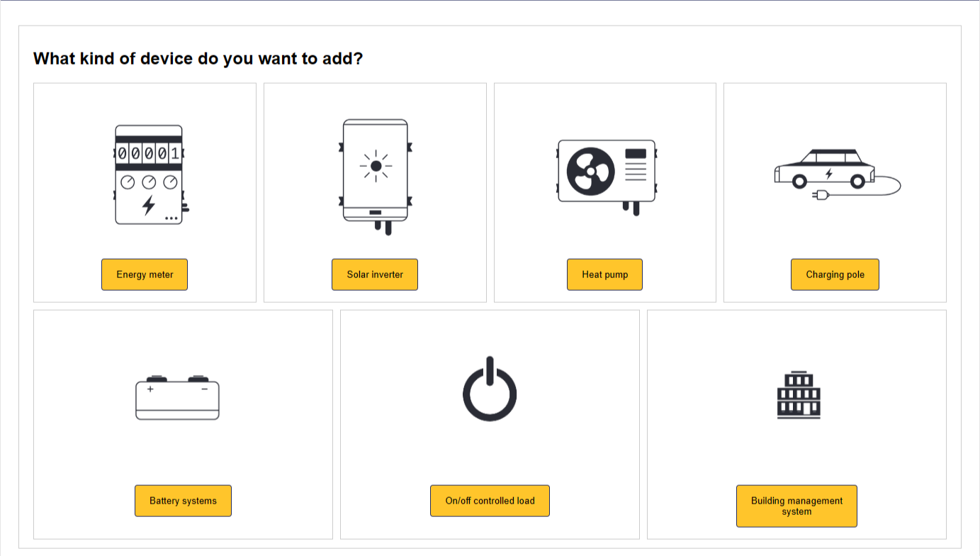
Task: Click the lightning bolt on the meter icon
Action: pos(149,205)
